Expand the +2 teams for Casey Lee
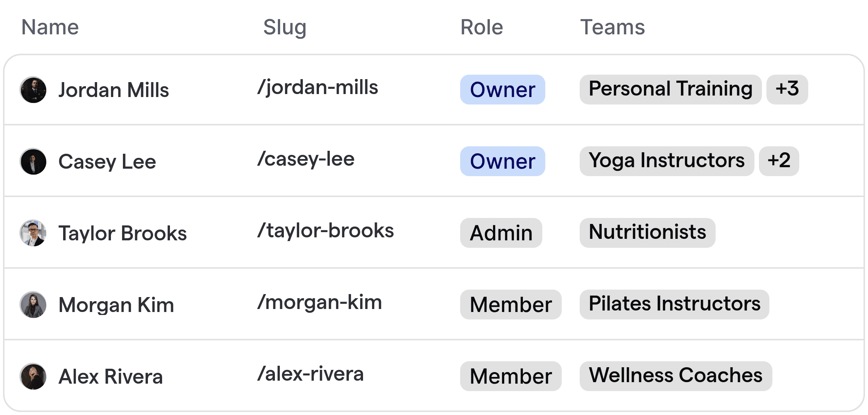868x415 pixels. 779,161
